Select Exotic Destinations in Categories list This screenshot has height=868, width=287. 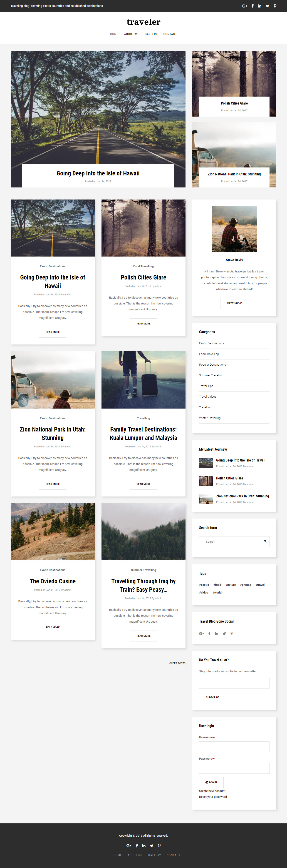(x=211, y=343)
